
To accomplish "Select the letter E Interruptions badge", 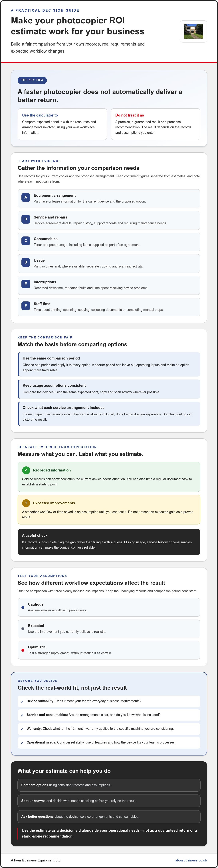I will (26, 284).
